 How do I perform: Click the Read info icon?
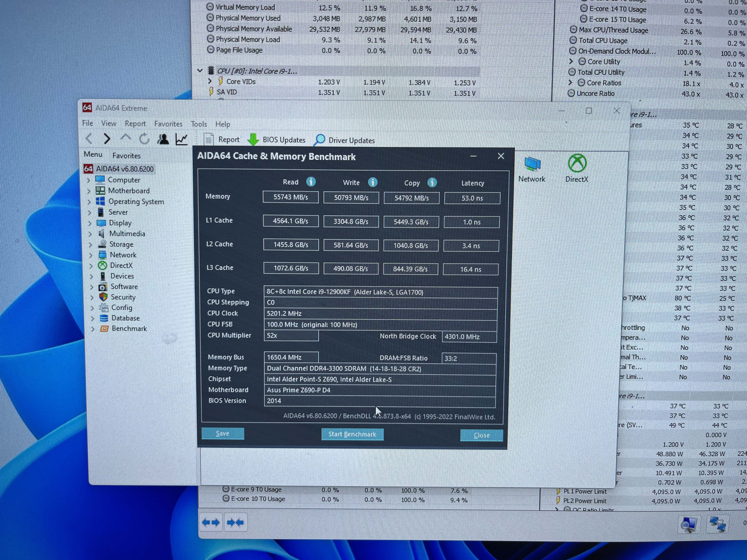pos(311,182)
